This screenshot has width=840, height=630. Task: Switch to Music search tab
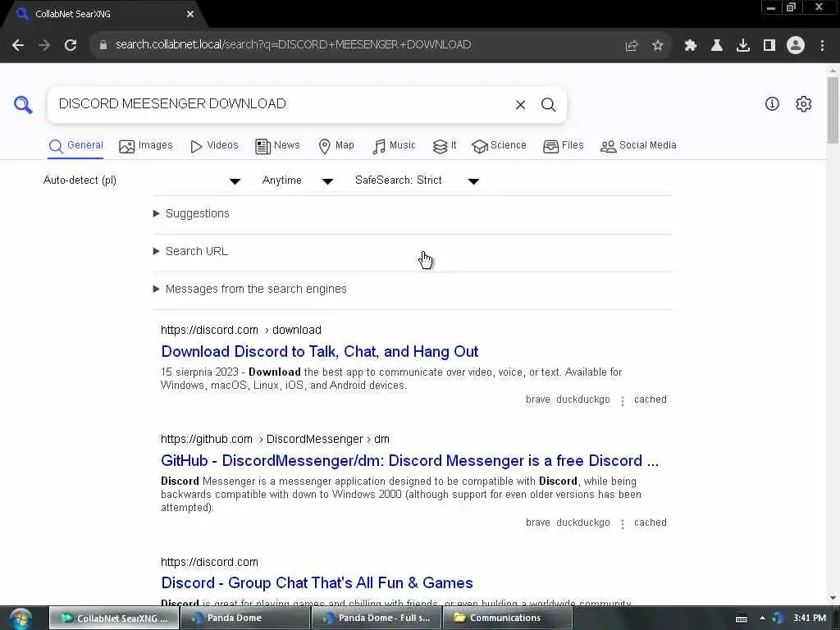[x=394, y=146]
